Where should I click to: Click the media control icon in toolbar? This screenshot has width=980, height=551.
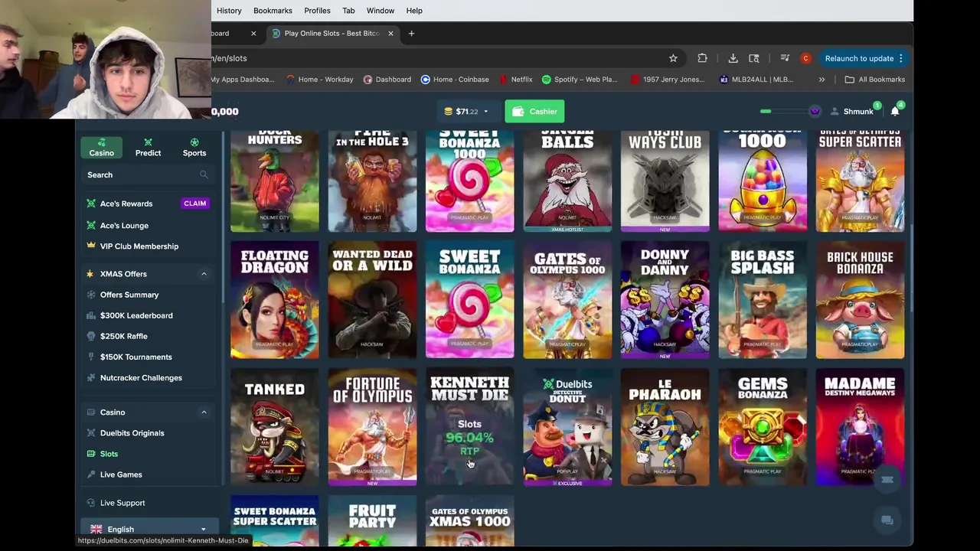coord(785,58)
